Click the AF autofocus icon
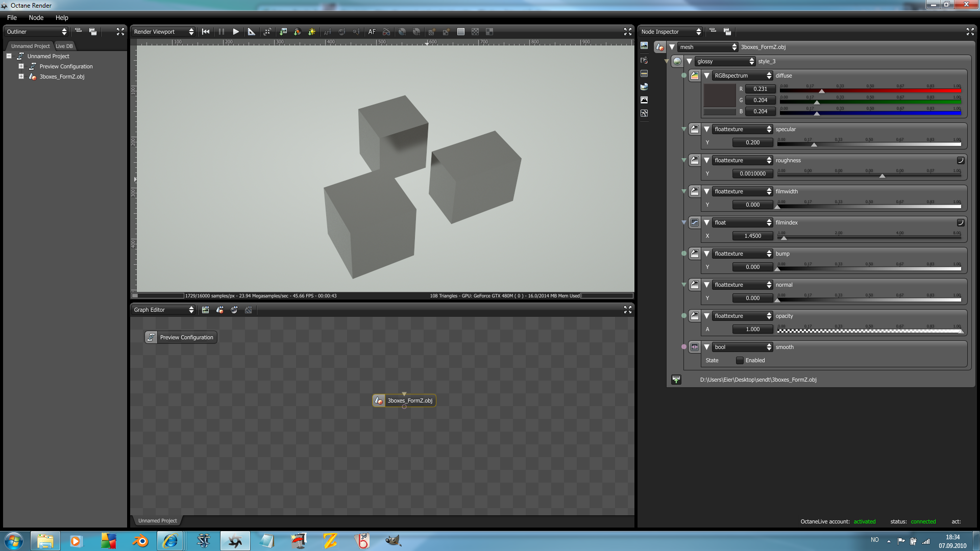 372,32
